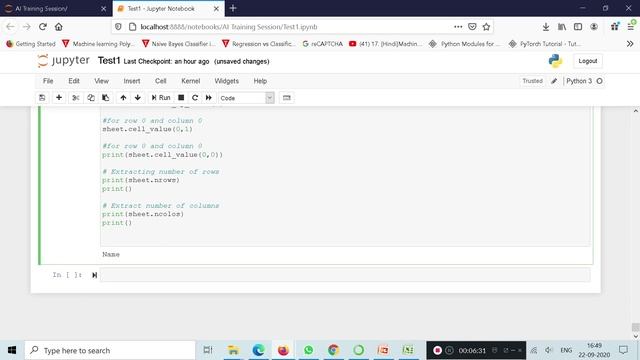This screenshot has height=360, width=640.
Task: Open Firefox account icon
Action: [594, 27]
